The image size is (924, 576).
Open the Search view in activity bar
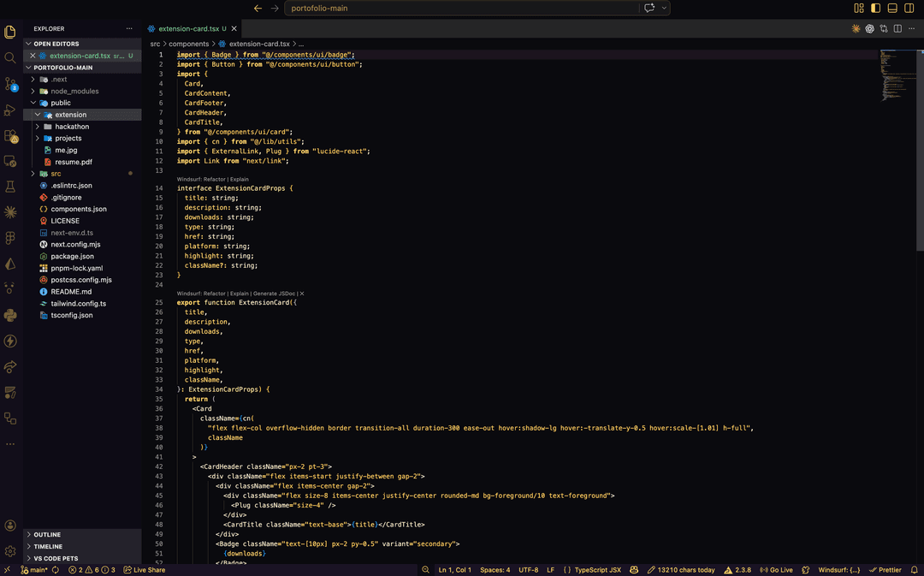click(10, 58)
